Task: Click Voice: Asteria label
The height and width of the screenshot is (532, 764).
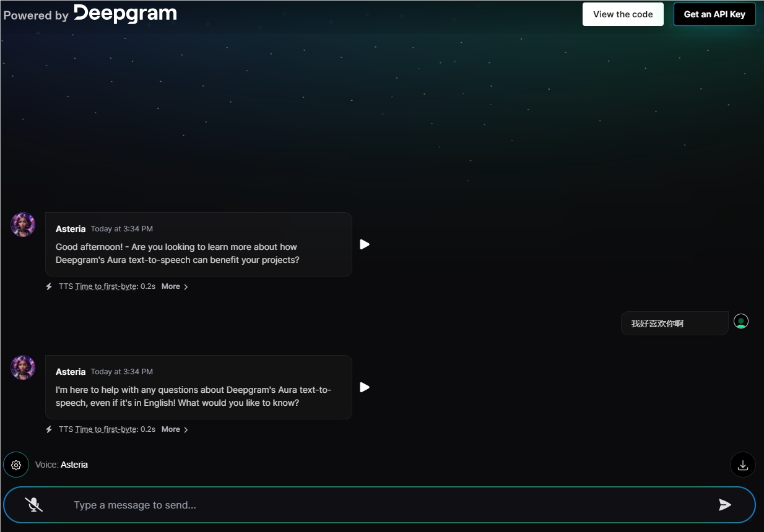Action: tap(61, 465)
